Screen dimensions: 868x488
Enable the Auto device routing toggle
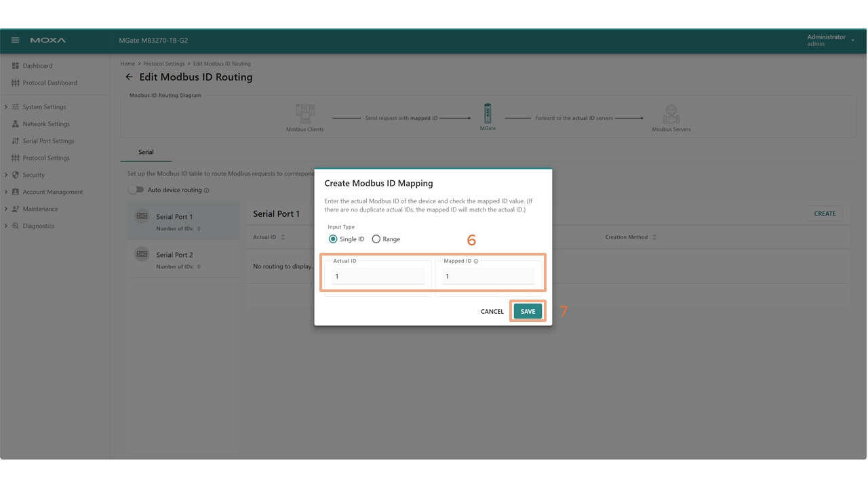(136, 190)
